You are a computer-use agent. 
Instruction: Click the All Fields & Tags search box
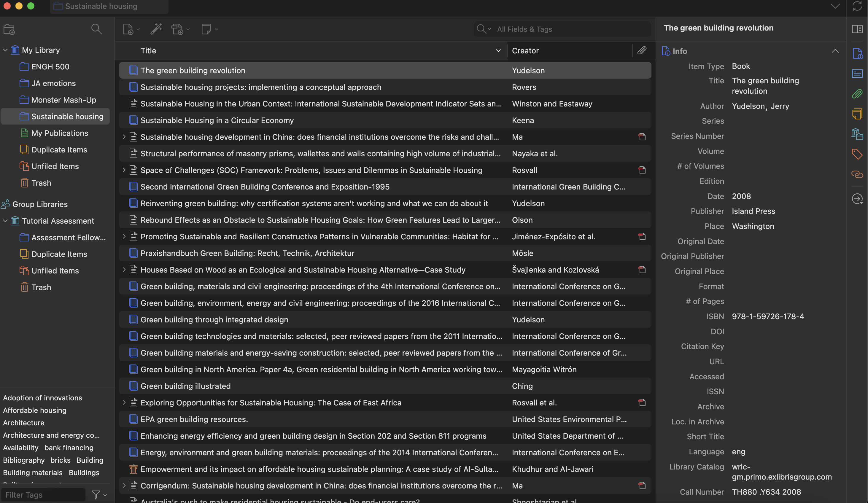click(562, 29)
